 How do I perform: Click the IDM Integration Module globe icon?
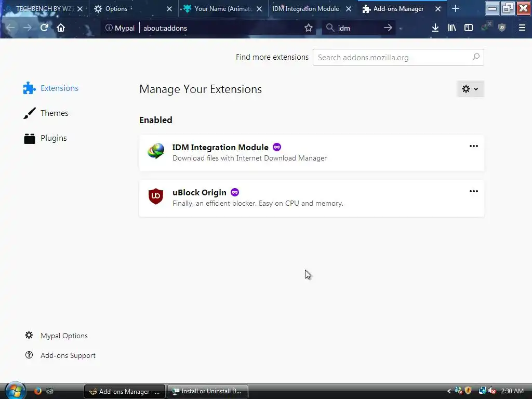[156, 151]
